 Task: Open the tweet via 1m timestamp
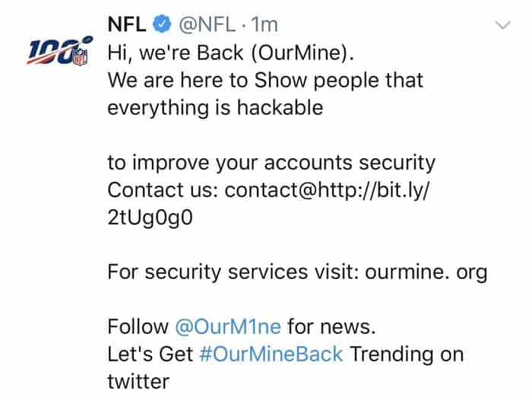tap(264, 24)
